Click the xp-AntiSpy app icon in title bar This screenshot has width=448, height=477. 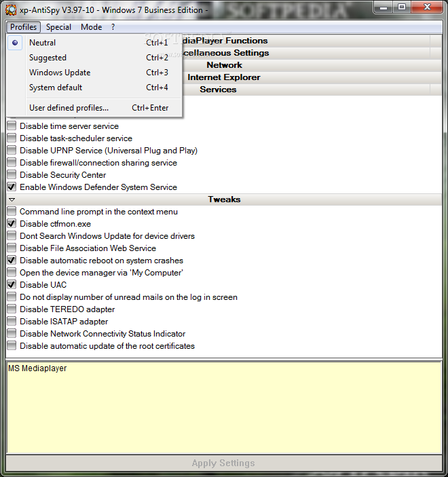(11, 9)
